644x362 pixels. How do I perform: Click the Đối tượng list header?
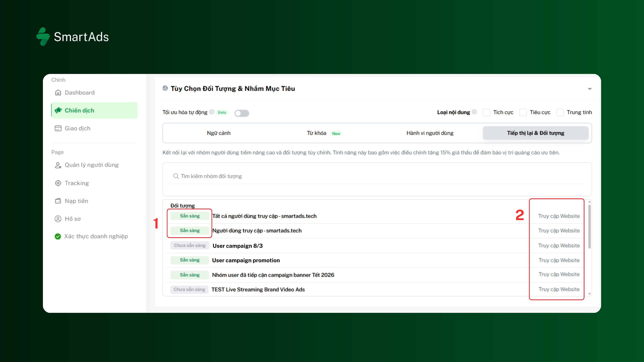pyautogui.click(x=182, y=206)
